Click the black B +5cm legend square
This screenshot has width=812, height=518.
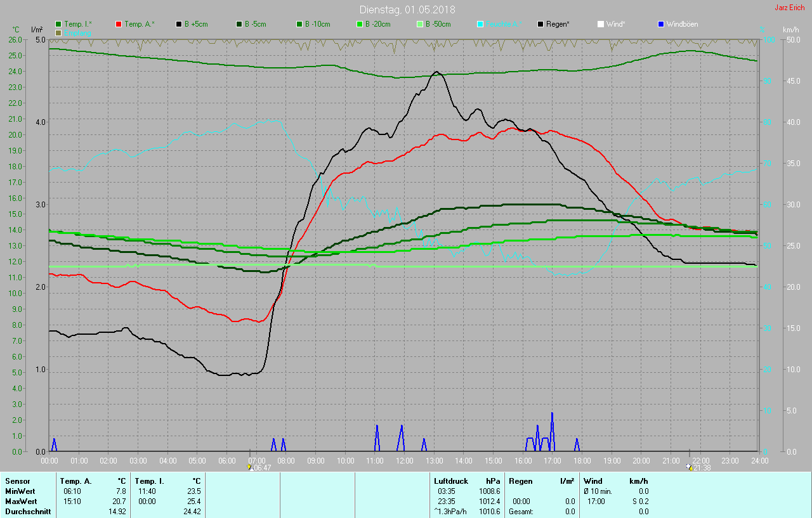coord(180,24)
